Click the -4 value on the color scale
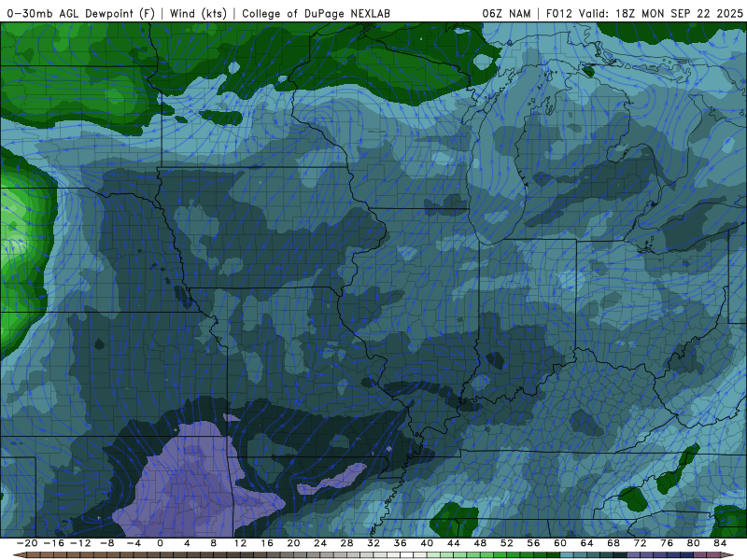Image resolution: width=747 pixels, height=560 pixels. point(134,543)
